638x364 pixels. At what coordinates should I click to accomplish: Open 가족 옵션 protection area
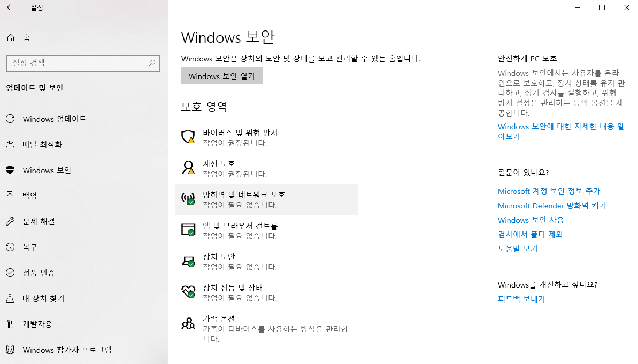coord(266,328)
